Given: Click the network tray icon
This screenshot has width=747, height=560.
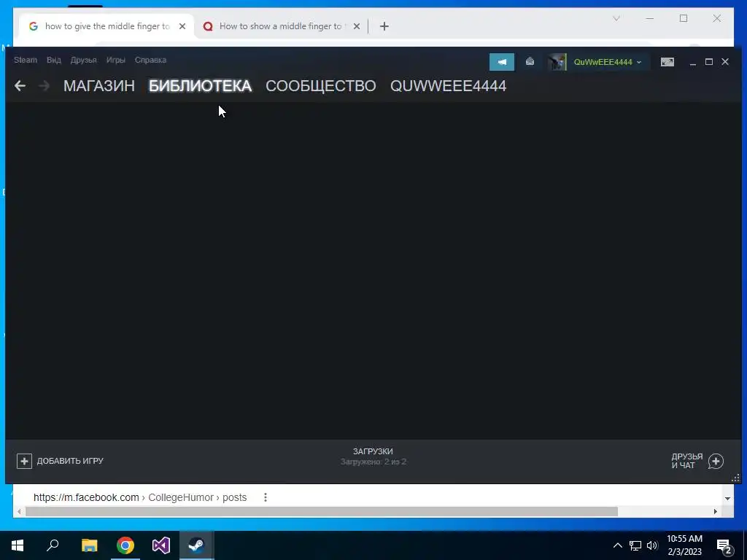Looking at the screenshot, I should [x=635, y=545].
